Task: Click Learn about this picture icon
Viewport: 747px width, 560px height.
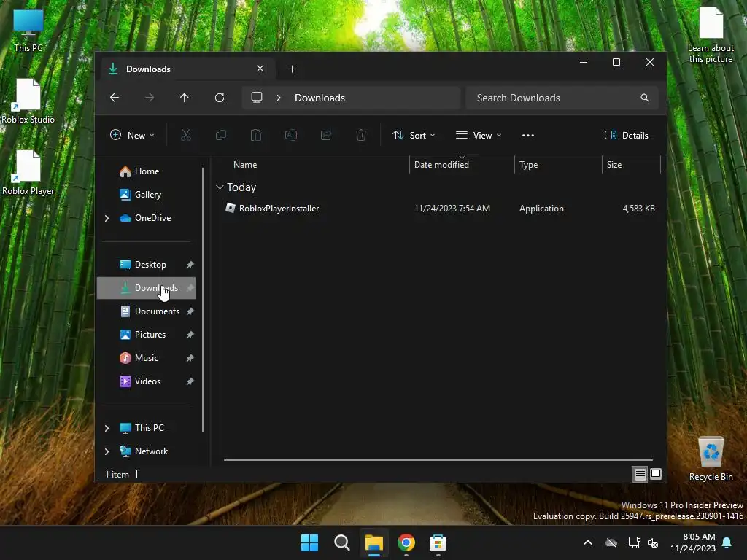Action: (711, 35)
